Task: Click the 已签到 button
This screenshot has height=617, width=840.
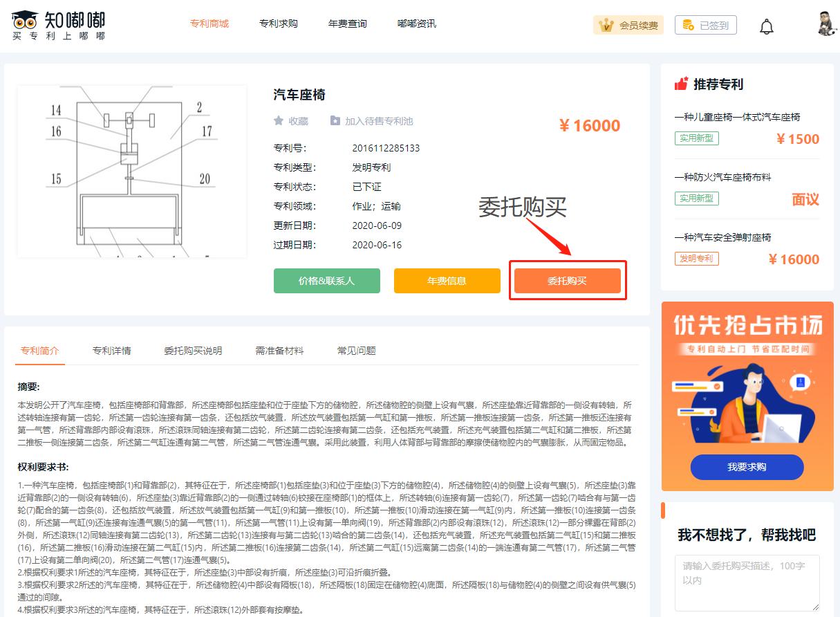Action: pos(706,25)
